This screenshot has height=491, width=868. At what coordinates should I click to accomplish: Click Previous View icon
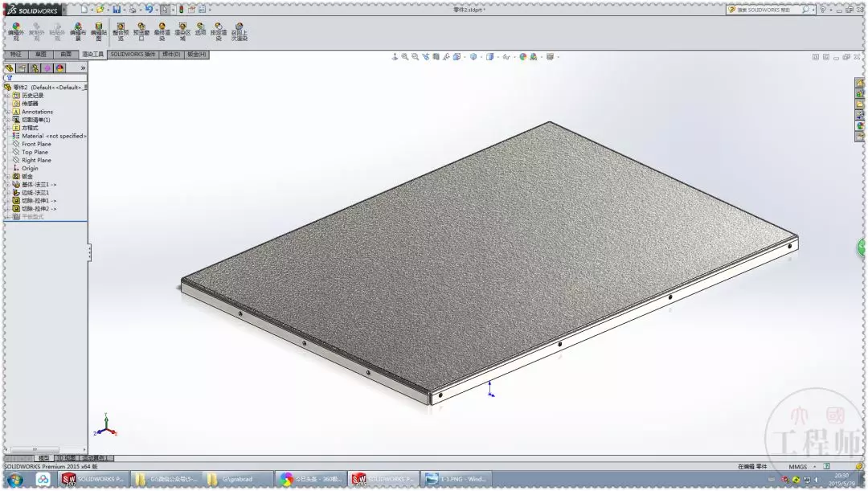[x=426, y=56]
